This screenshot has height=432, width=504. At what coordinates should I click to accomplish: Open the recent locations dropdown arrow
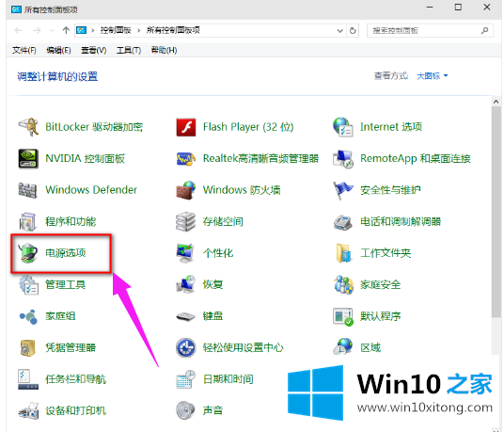pos(52,30)
